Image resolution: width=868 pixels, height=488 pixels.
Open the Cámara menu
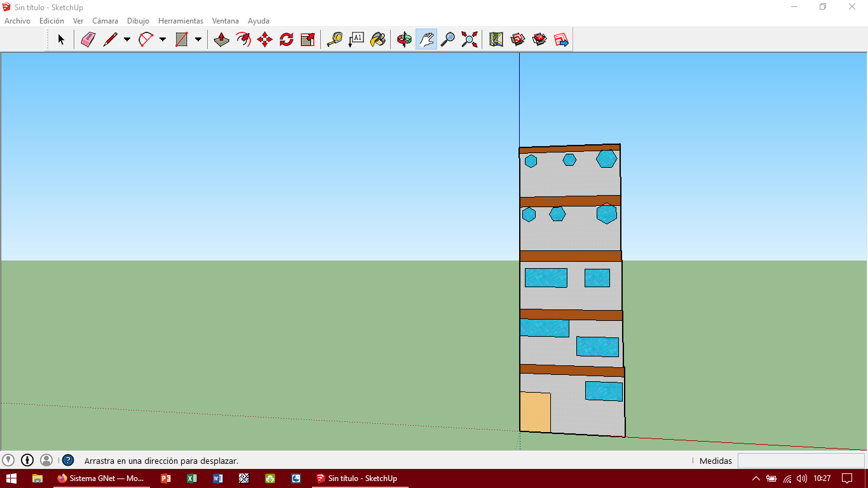[x=105, y=21]
